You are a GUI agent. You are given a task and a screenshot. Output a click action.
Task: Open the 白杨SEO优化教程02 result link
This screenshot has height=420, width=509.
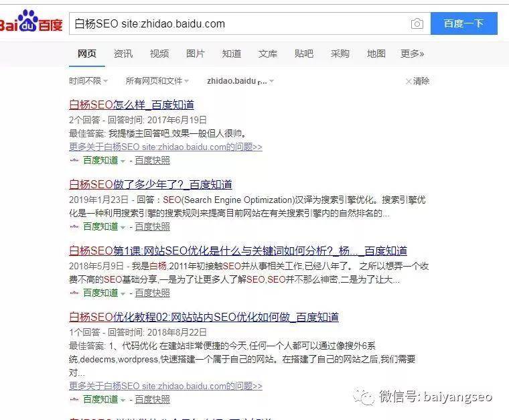coord(204,317)
